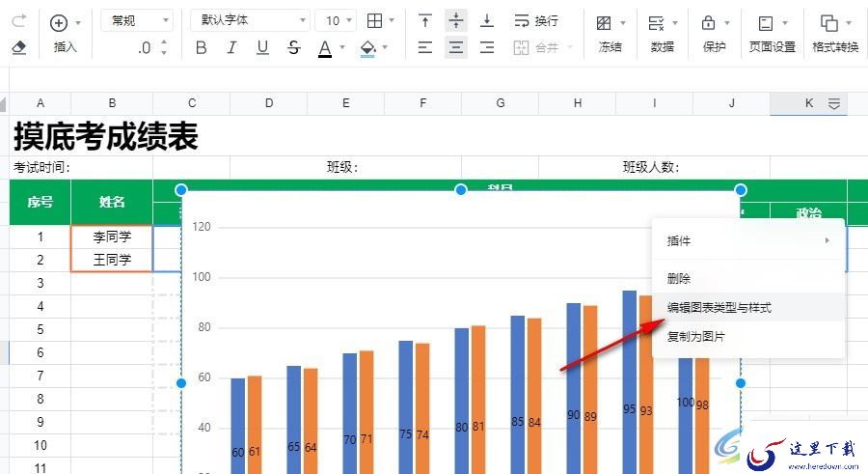Image resolution: width=868 pixels, height=474 pixels.
Task: Align text to bottom
Action: 487,21
